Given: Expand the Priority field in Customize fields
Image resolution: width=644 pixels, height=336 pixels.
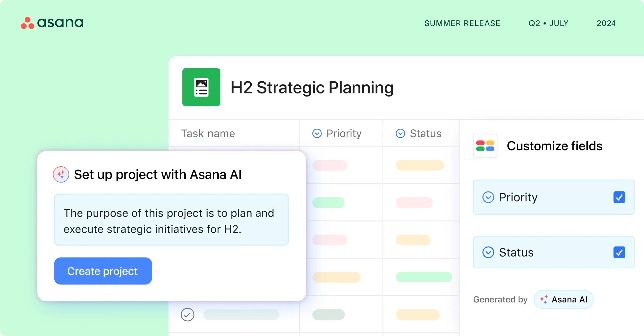Looking at the screenshot, I should [488, 197].
